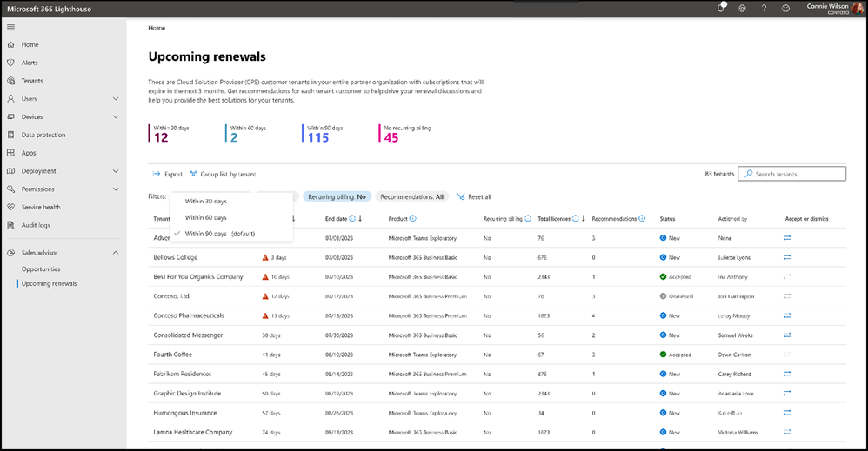868x451 pixels.
Task: Select the No recurring billing count tile
Action: [406, 133]
